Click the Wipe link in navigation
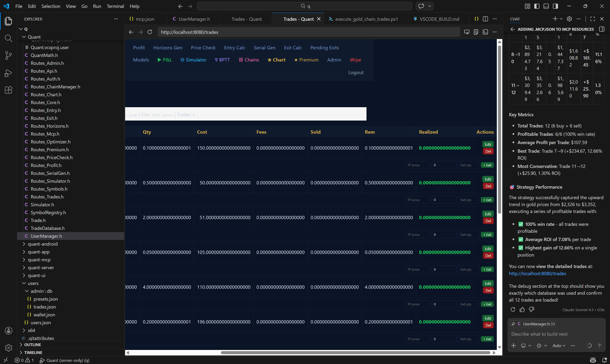 click(x=355, y=60)
